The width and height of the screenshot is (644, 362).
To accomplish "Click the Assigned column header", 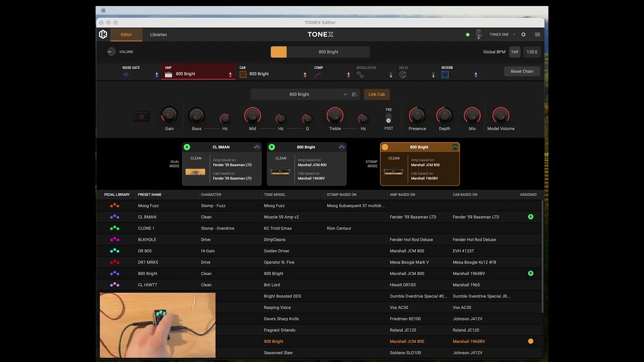I will (x=528, y=195).
